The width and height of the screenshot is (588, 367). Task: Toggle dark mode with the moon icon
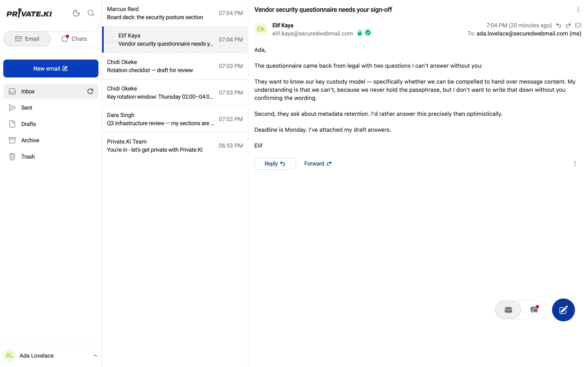click(76, 13)
